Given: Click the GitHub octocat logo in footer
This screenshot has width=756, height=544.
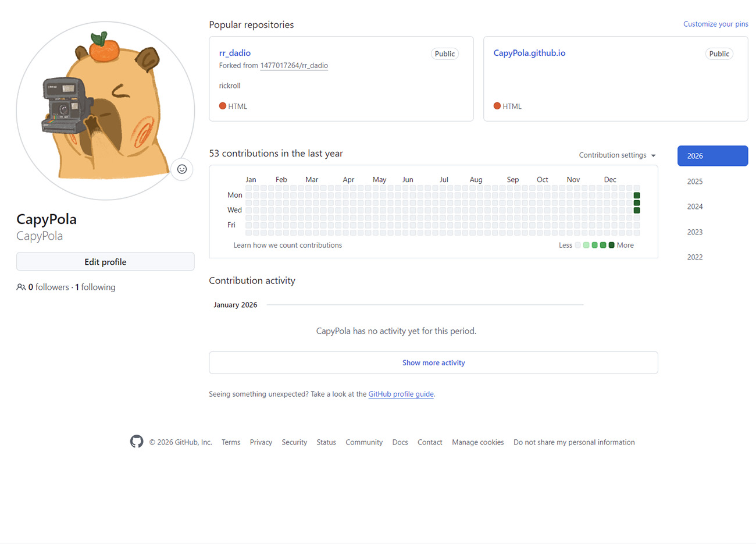Looking at the screenshot, I should (x=137, y=442).
